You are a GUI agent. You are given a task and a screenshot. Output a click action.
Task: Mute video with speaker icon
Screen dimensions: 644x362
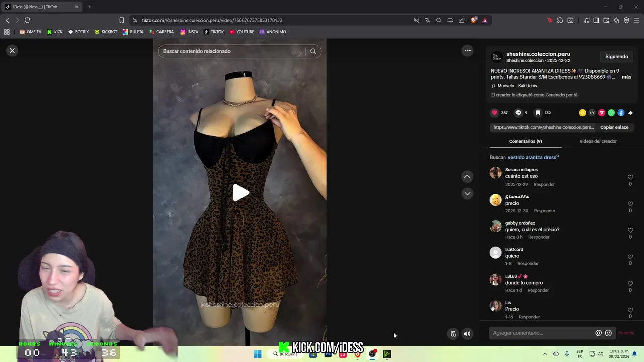(x=467, y=334)
